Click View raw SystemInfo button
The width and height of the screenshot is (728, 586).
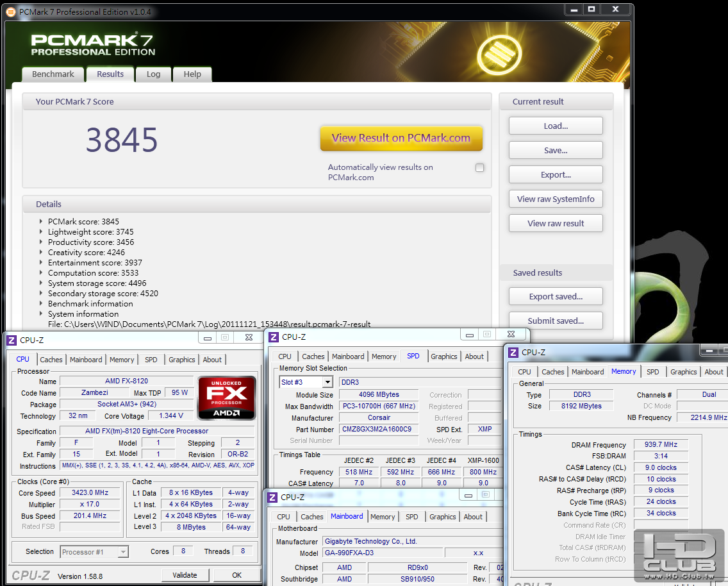[x=556, y=199]
